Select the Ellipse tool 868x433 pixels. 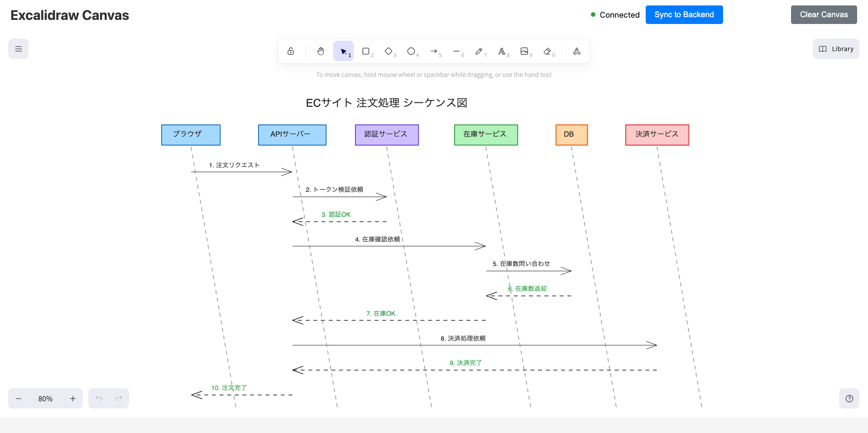pos(411,51)
